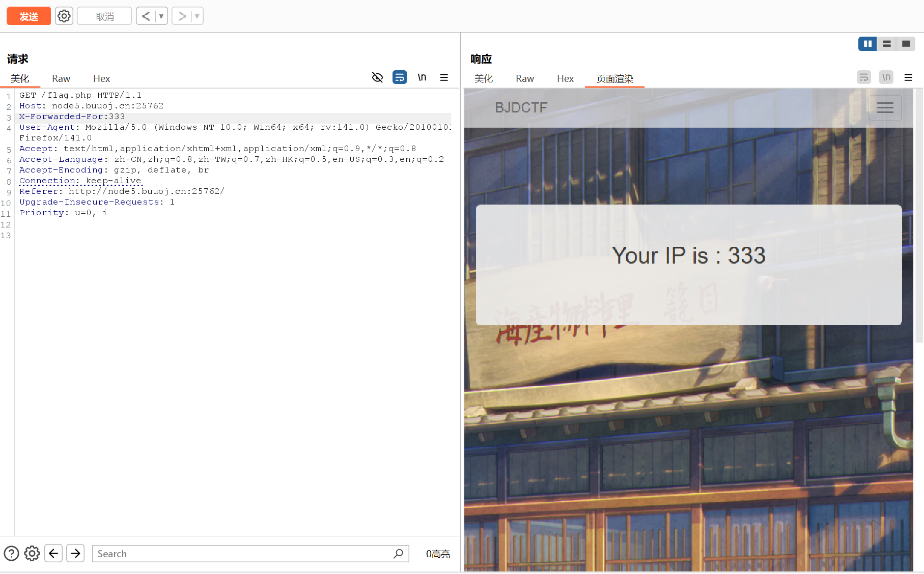The image size is (924, 574).
Task: Click BJDCTF brand link in rendered page
Action: [x=521, y=108]
